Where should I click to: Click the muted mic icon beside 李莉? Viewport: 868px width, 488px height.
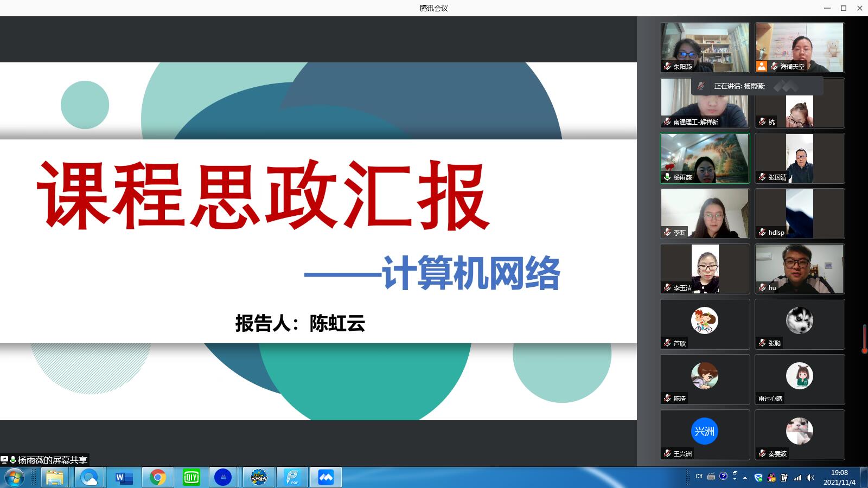pos(667,232)
